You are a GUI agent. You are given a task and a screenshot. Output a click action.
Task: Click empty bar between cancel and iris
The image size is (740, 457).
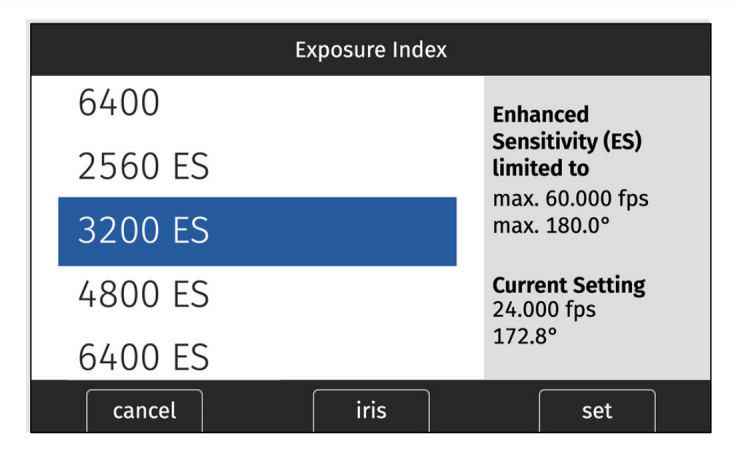(x=258, y=410)
